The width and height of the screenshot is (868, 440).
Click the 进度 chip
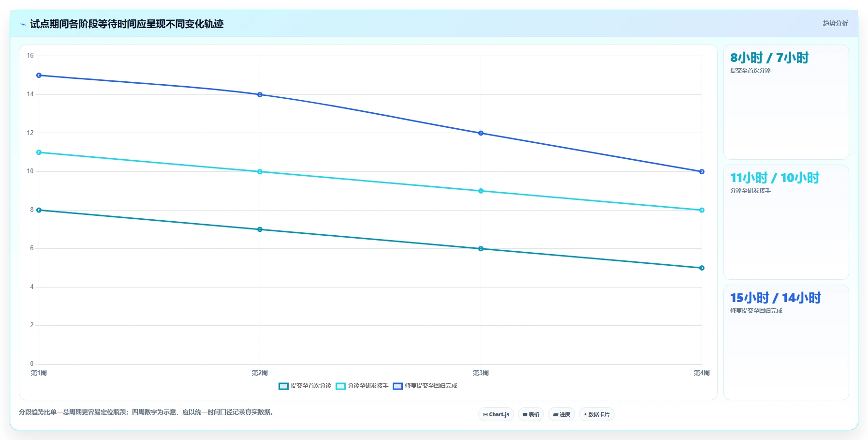click(x=561, y=414)
